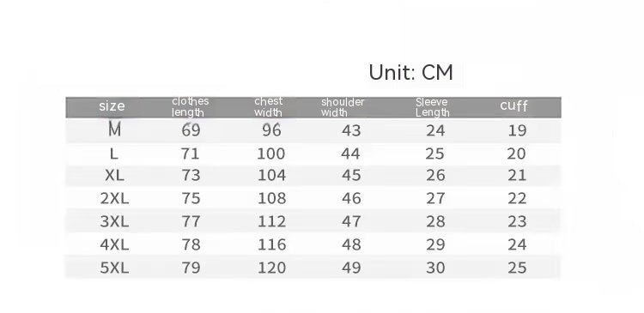This screenshot has width=644, height=313.
Task: Click clothes length value 69 for M
Action: [191, 130]
